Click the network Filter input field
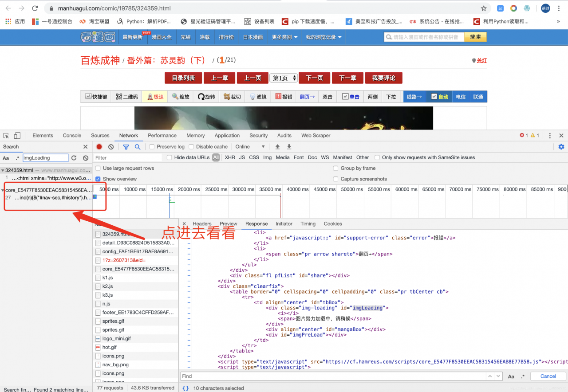Screen dimensions: 568x392 (x=128, y=157)
